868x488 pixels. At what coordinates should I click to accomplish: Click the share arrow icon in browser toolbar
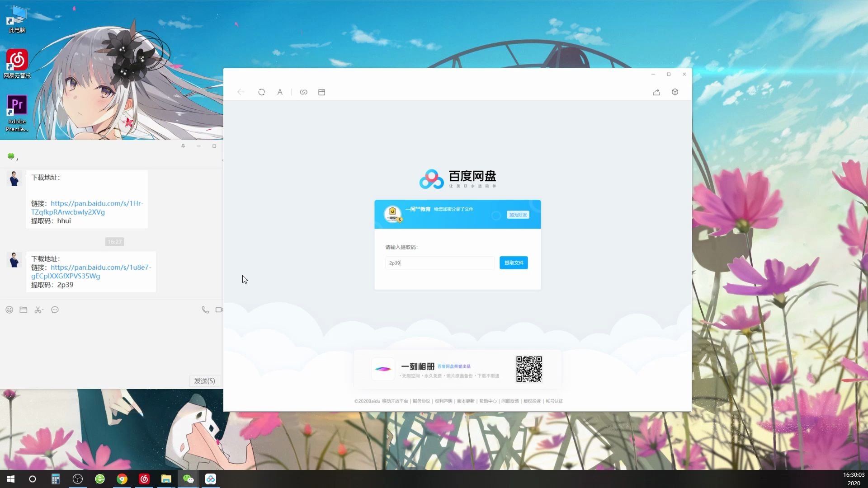click(x=656, y=92)
